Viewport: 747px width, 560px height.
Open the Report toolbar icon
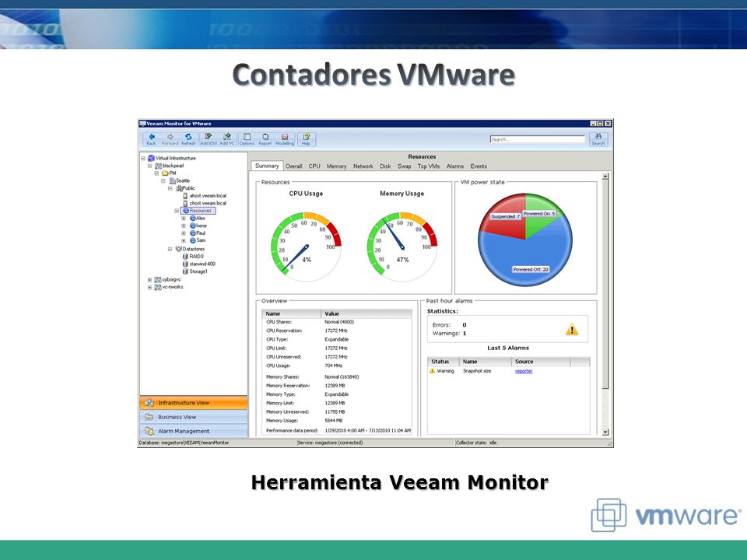pyautogui.click(x=265, y=139)
